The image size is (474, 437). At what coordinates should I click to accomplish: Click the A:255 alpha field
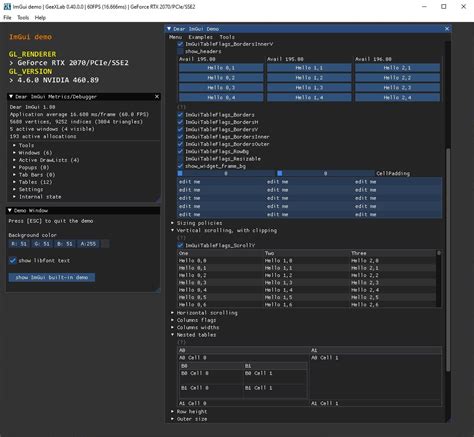click(88, 244)
